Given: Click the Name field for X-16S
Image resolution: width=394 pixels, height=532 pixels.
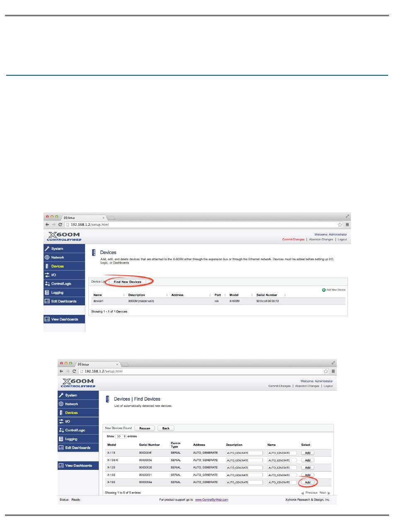Looking at the screenshot, I should tap(282, 482).
